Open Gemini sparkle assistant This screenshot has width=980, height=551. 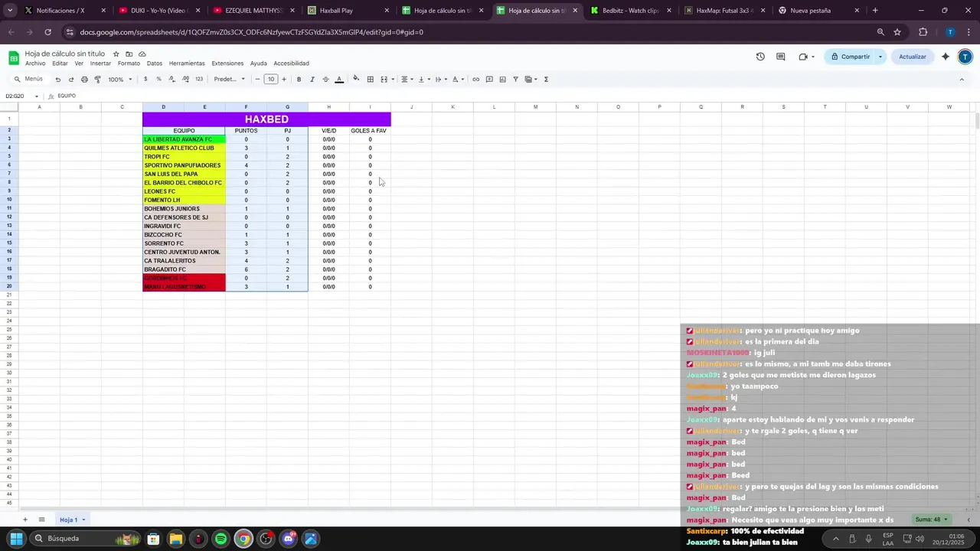[x=946, y=57]
